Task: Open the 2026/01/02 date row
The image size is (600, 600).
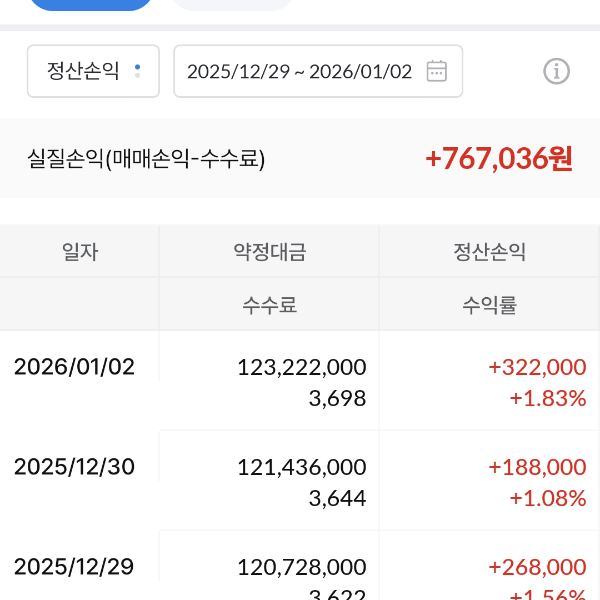Action: point(74,367)
